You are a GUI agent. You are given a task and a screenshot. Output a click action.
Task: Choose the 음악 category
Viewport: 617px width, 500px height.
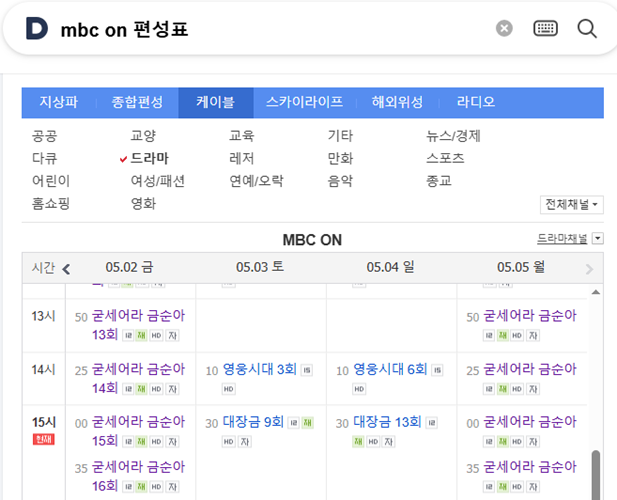pos(340,181)
